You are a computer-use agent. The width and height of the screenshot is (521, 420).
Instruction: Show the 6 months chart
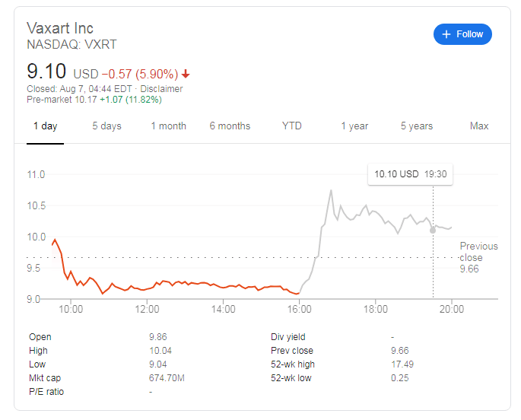tap(230, 126)
